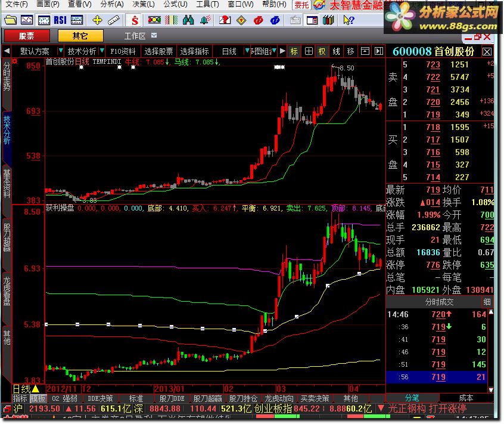Toggle 指标 mode at bottom
This screenshot has height=424, width=504.
click(x=20, y=398)
